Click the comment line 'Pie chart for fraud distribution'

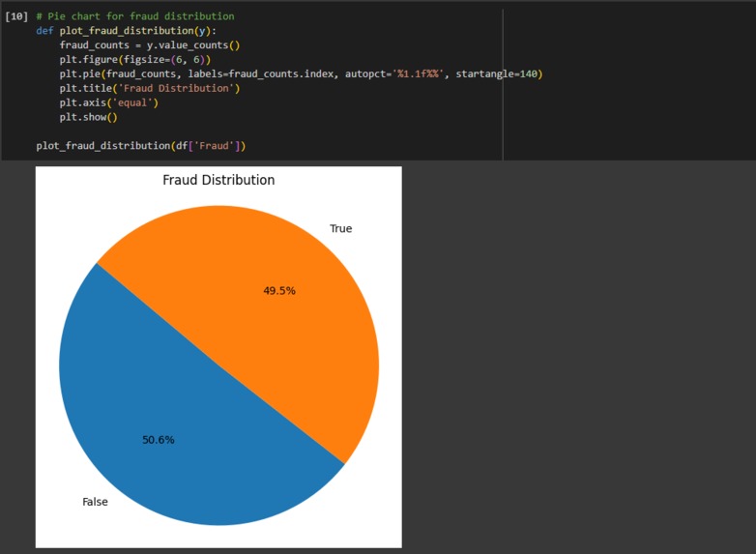pos(135,16)
